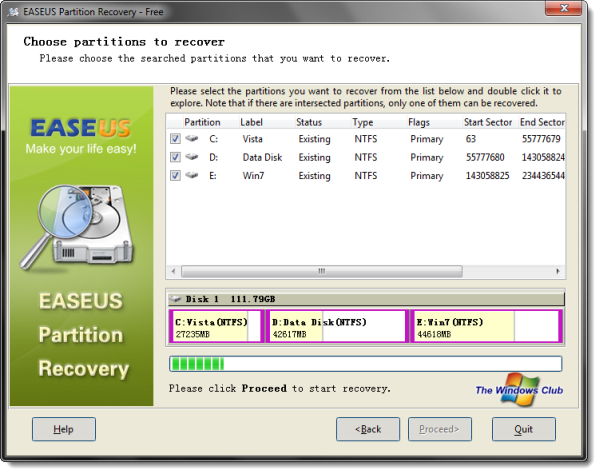This screenshot has width=600, height=474.
Task: Go back with the <Back button
Action: pyautogui.click(x=368, y=429)
